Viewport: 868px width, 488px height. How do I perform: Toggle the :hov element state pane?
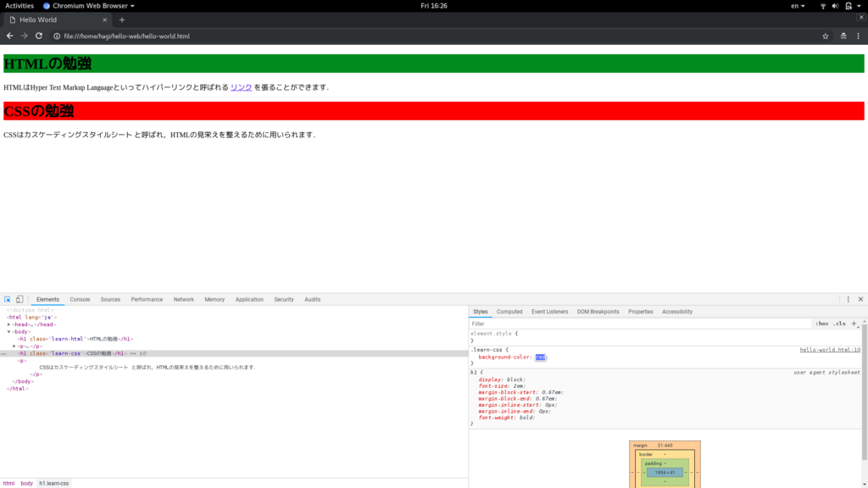(x=822, y=324)
